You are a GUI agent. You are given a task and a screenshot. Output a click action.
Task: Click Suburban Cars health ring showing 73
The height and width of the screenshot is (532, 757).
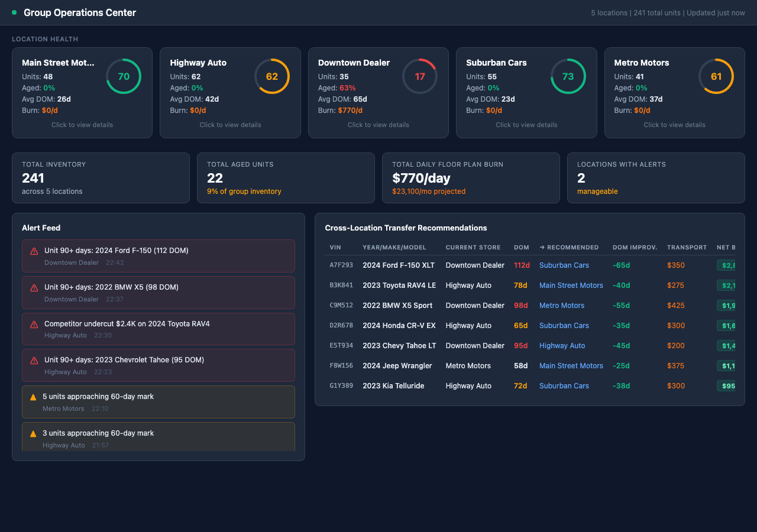coord(568,76)
